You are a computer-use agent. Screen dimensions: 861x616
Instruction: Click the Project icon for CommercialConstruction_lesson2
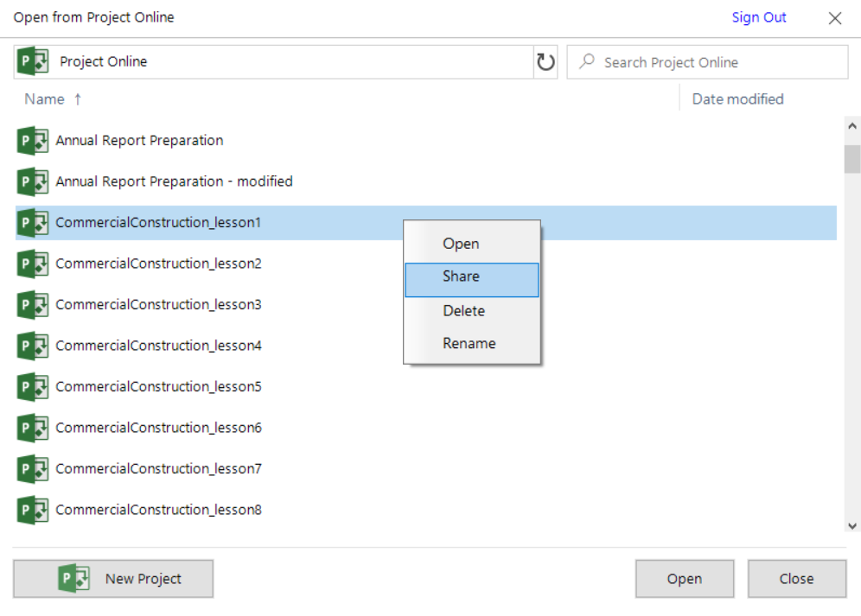click(x=33, y=264)
